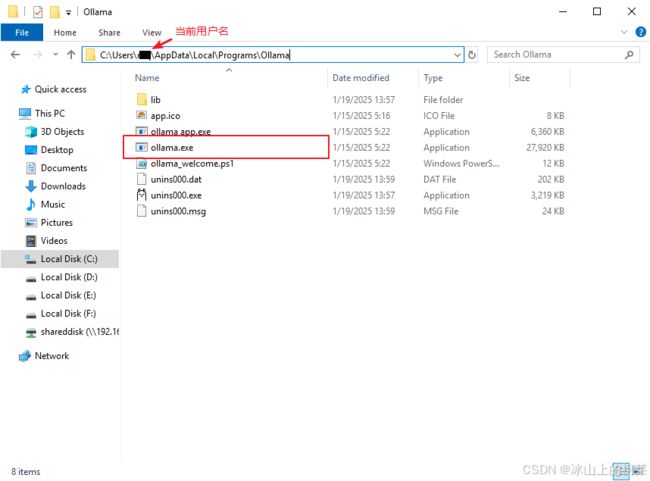Click the 27,920 KB size cell
Screen dimensions: 650x481
[545, 148]
